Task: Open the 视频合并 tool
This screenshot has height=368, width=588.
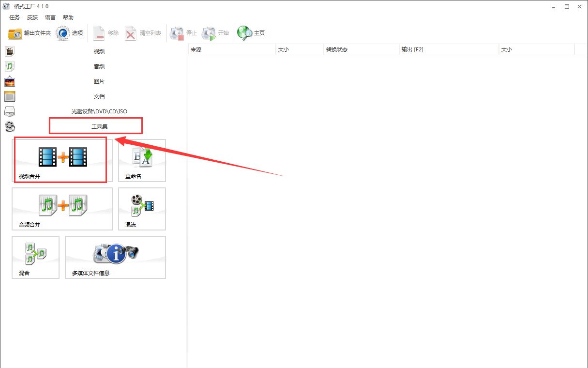Action: click(62, 161)
